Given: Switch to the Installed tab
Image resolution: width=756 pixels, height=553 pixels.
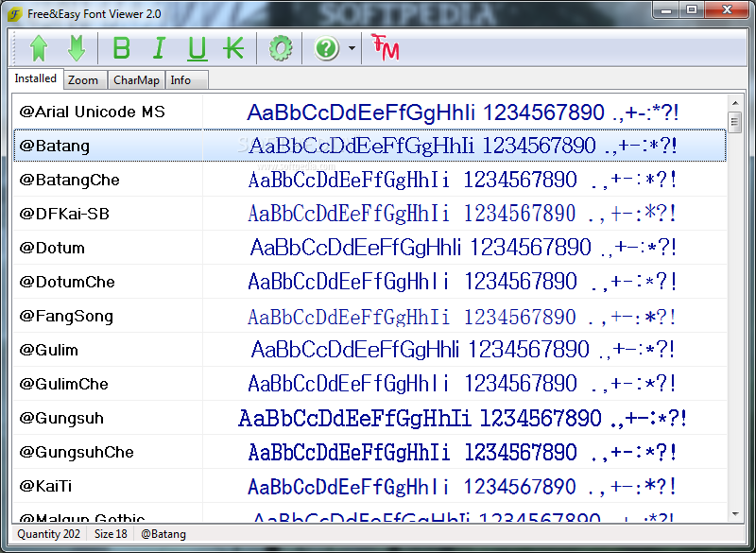Looking at the screenshot, I should coord(36,78).
